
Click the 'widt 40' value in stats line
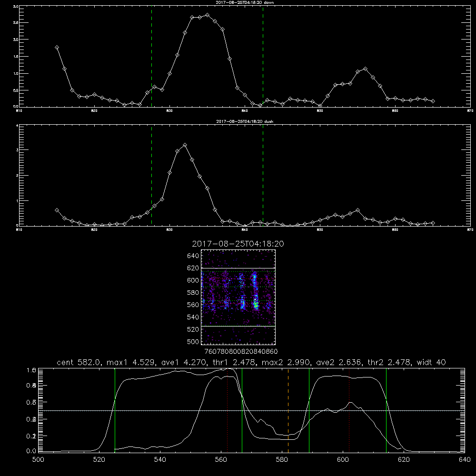(431, 362)
